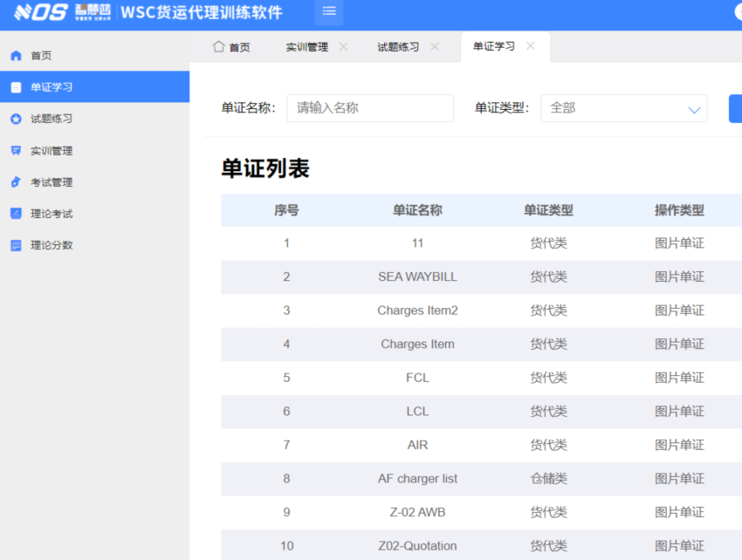The height and width of the screenshot is (560, 742).
Task: Click the home icon in sidebar
Action: click(16, 56)
